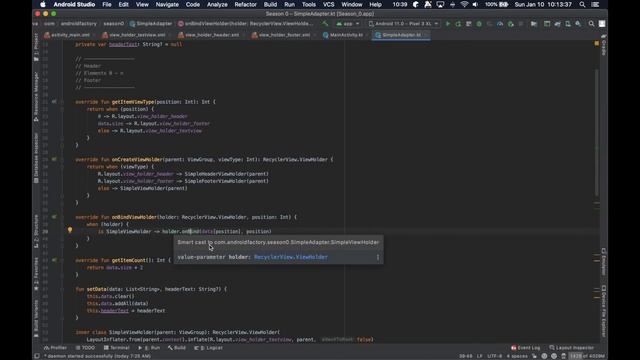Open the File menu
Viewport: 640px width, 360px height.
point(107,4)
